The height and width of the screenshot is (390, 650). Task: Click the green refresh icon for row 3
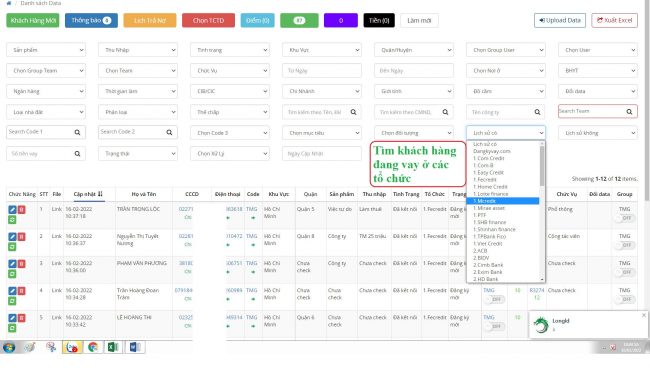pos(12,274)
